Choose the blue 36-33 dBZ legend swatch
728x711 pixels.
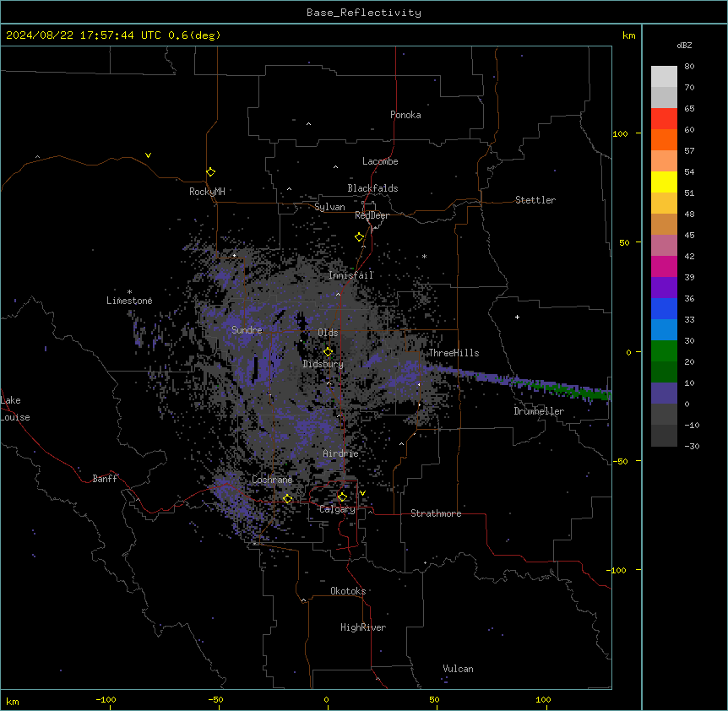tap(664, 308)
